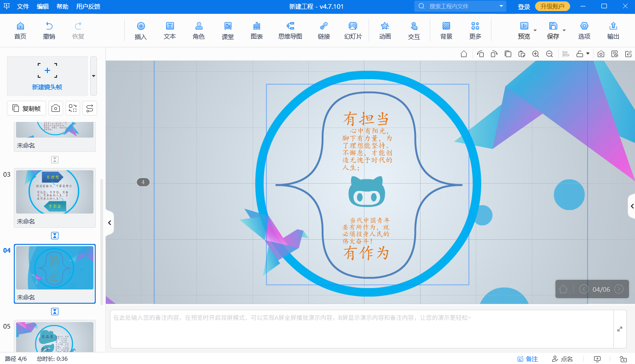This screenshot has height=364, width=635.
Task: Redo with the 恢复 toolbar button
Action: point(78,30)
